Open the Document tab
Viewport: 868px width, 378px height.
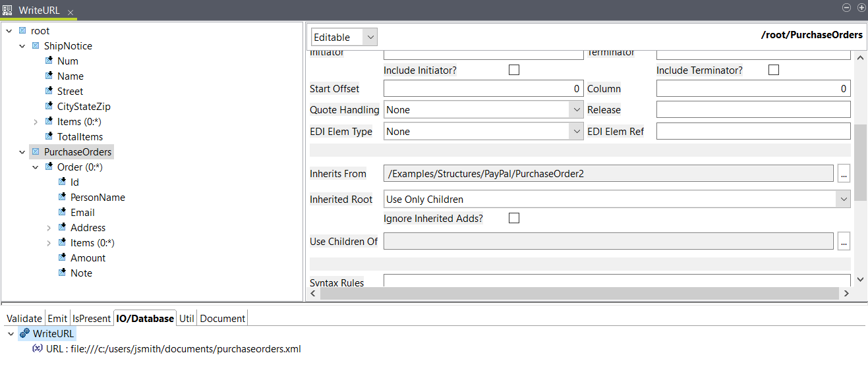(x=222, y=319)
